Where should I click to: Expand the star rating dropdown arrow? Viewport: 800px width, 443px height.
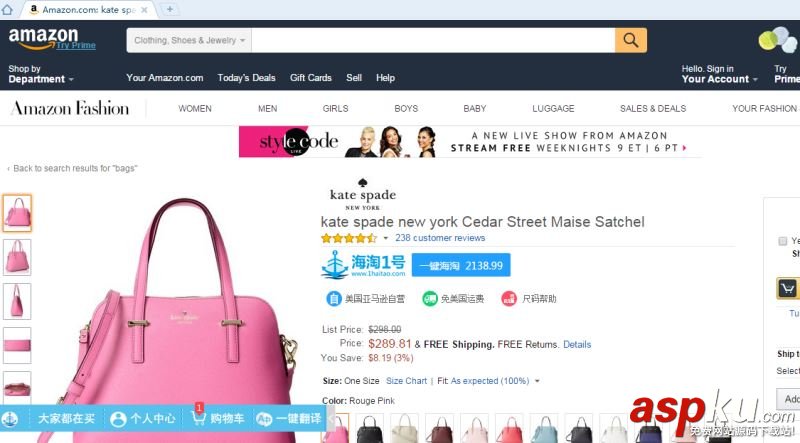[x=386, y=238]
